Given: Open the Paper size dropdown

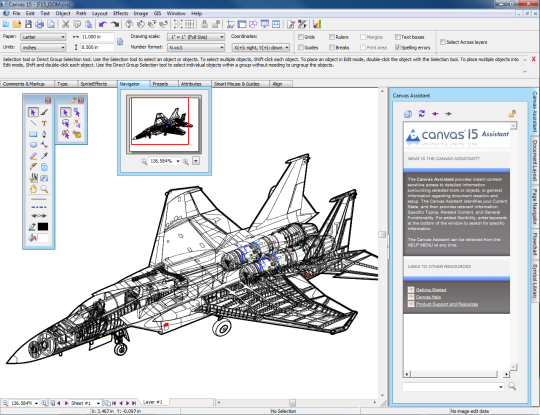Looking at the screenshot, I should (43, 37).
